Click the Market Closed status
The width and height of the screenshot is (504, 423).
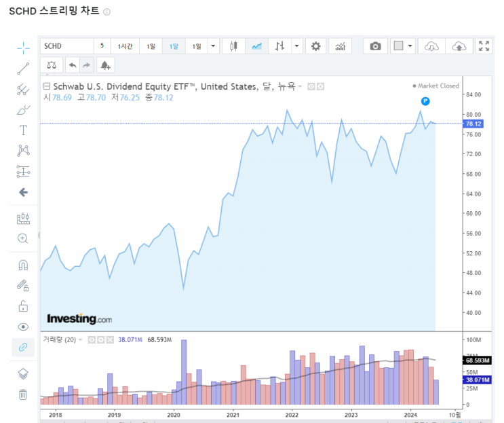click(x=436, y=86)
